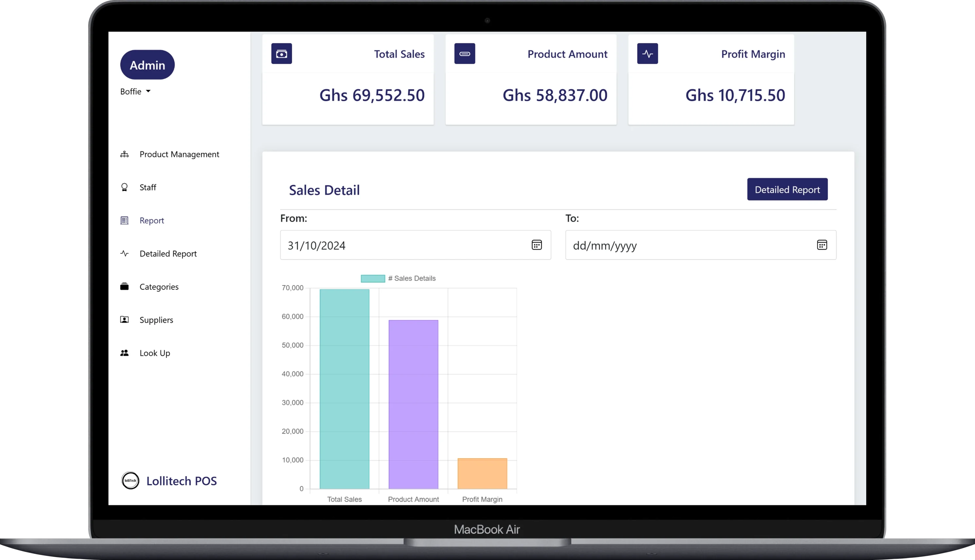Screen dimensions: 975x560
Task: Click the purple Product Amount bar
Action: (x=413, y=404)
